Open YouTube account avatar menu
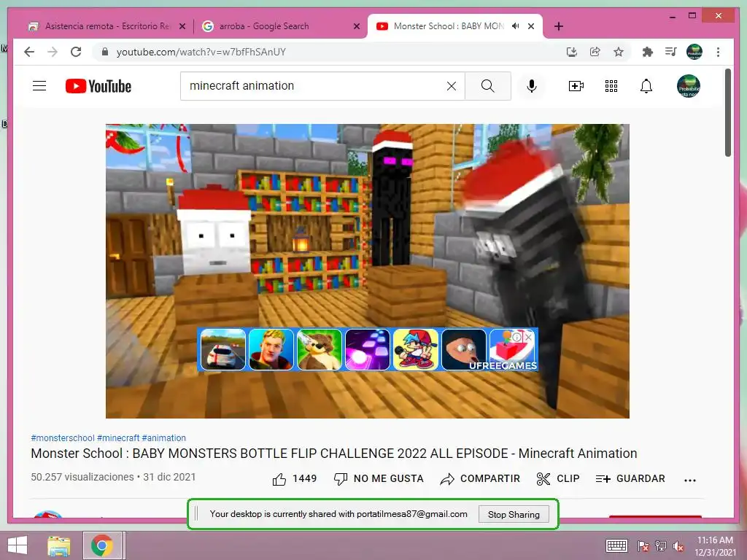The width and height of the screenshot is (747, 560). [x=689, y=86]
